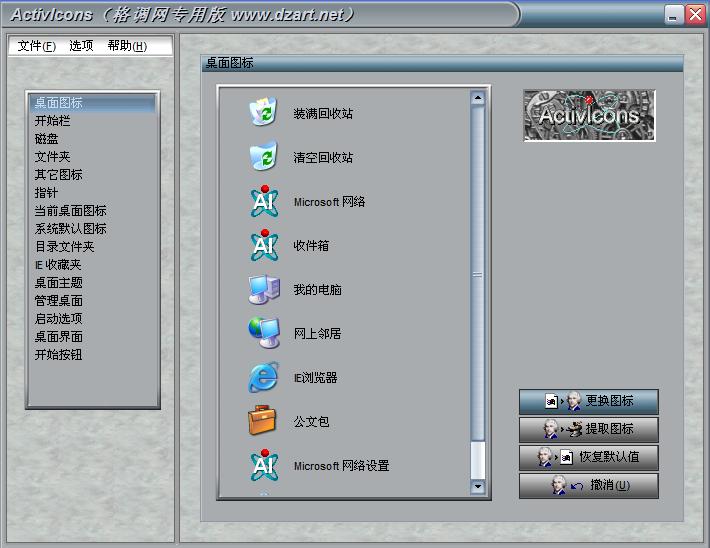Select 目录文件夹 in the category list
The image size is (710, 548).
[93, 247]
